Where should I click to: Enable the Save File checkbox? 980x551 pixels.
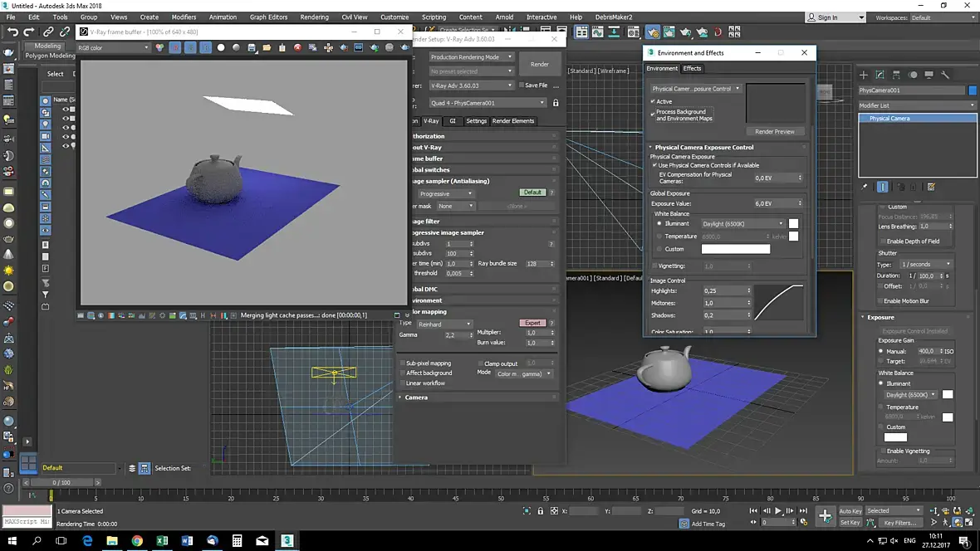[522, 85]
